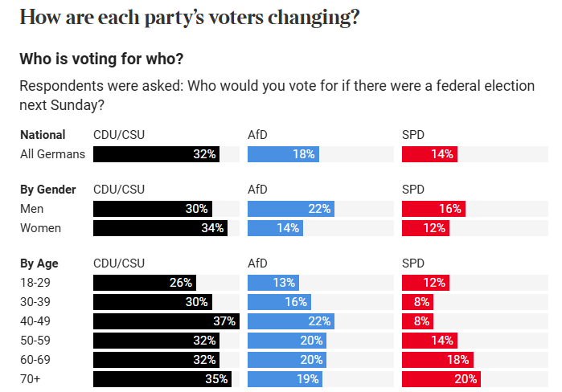Click the 40-49 CDU/CSU 37% bar
Screen dimensions: 562x392
(166, 321)
